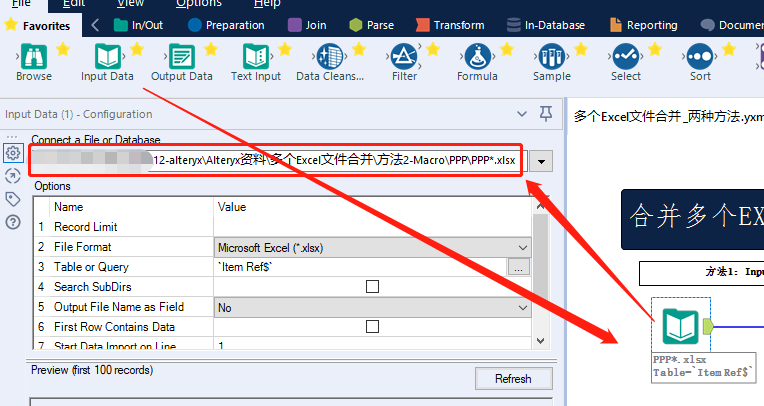Image resolution: width=764 pixels, height=406 pixels.
Task: Open the Options menu
Action: pyautogui.click(x=199, y=3)
